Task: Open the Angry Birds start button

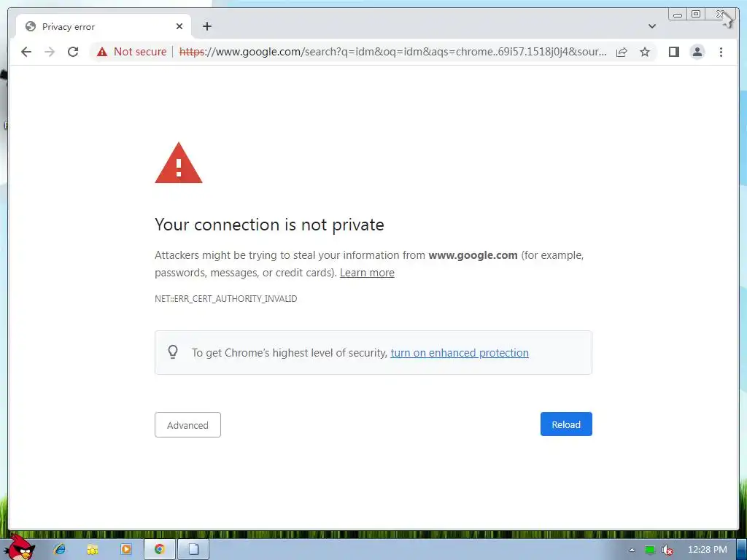Action: tap(20, 548)
